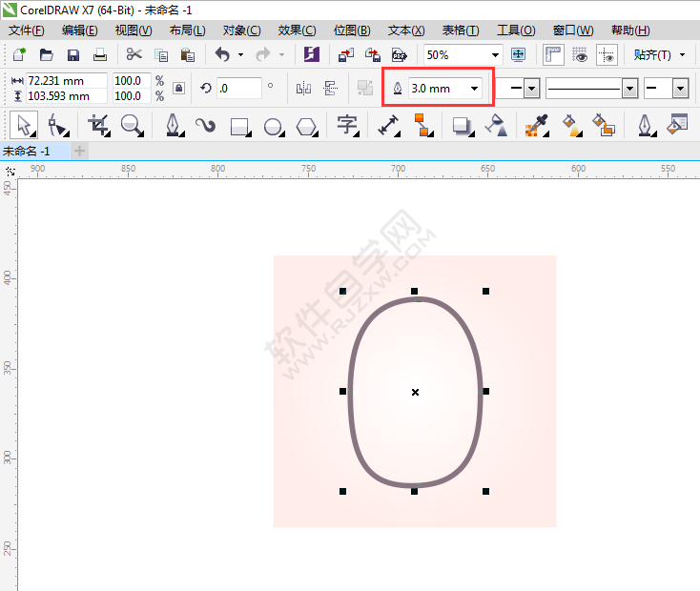Cut selection with the scissors icon
700x591 pixels.
(x=134, y=54)
